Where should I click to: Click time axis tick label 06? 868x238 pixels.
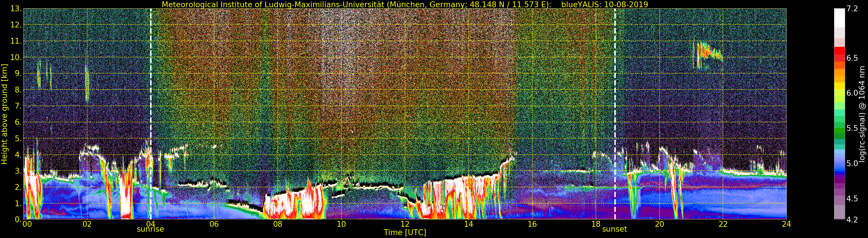214,224
